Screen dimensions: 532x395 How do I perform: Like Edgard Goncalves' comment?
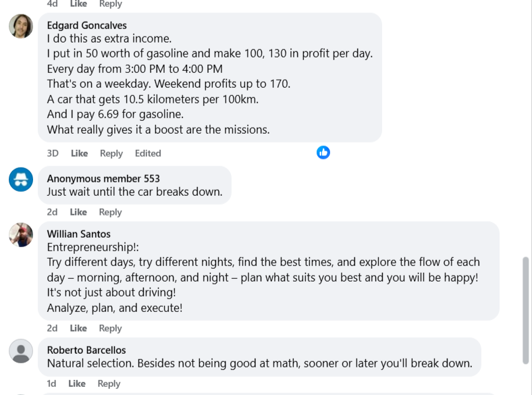tap(79, 153)
